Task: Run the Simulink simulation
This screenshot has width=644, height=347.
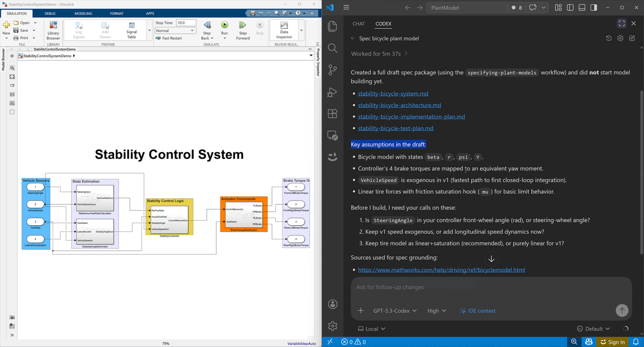Action: (x=224, y=25)
